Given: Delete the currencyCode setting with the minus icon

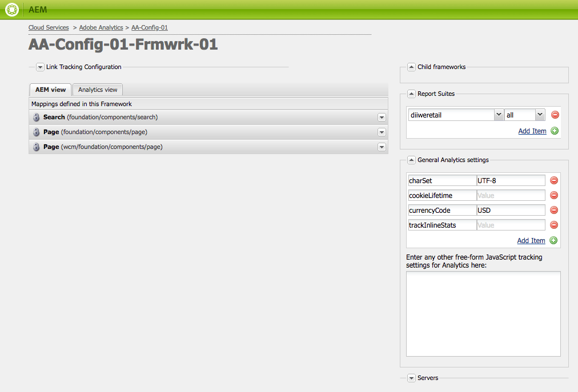Looking at the screenshot, I should tap(553, 209).
